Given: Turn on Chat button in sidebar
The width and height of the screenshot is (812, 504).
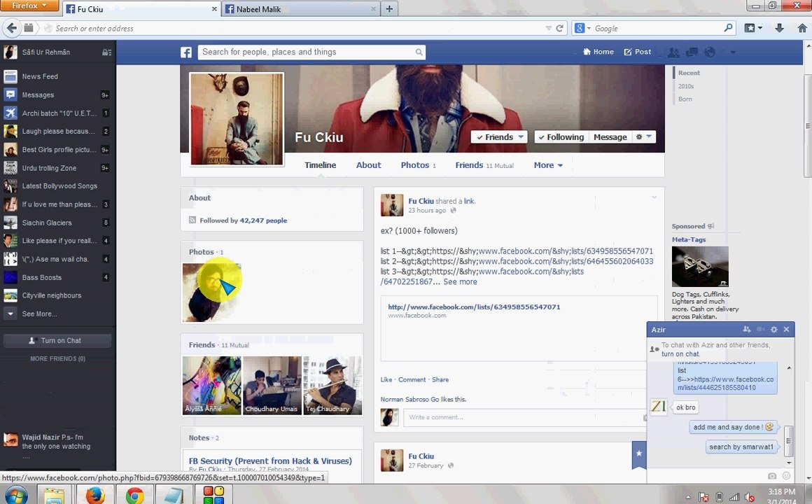Looking at the screenshot, I should (57, 340).
